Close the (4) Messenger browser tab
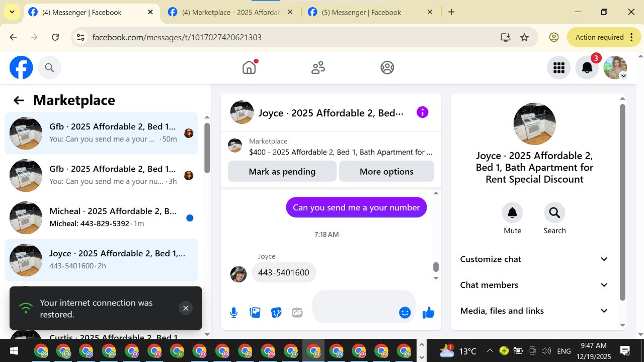 (150, 12)
